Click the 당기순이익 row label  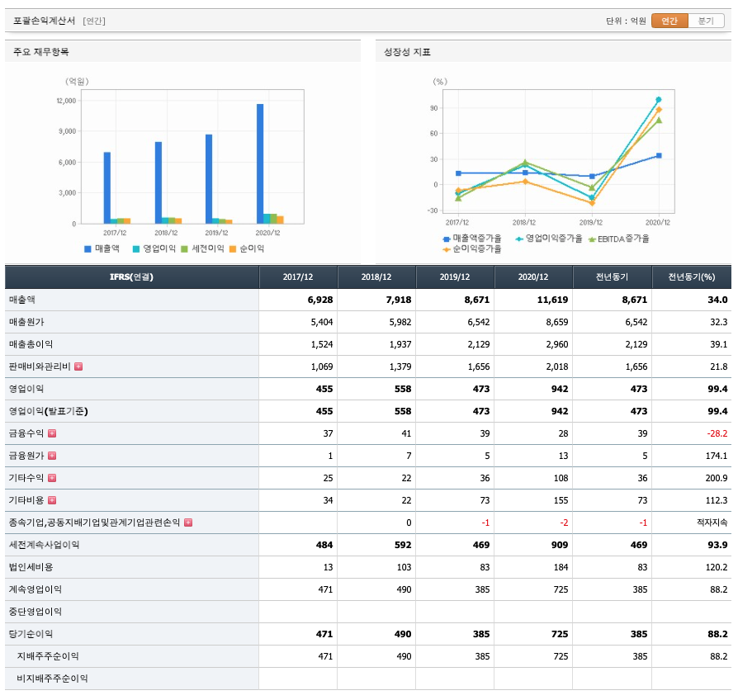click(x=31, y=634)
